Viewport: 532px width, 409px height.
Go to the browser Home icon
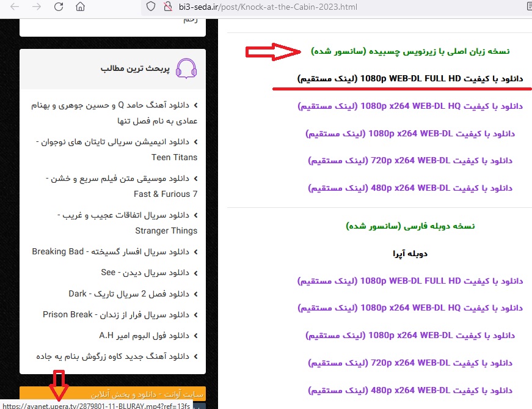pyautogui.click(x=80, y=7)
